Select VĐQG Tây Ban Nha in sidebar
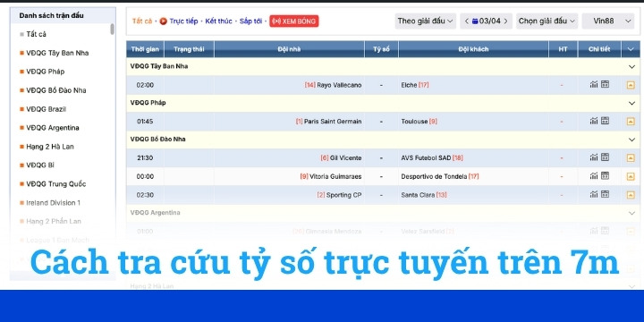The height and width of the screenshot is (322, 644). click(x=57, y=53)
